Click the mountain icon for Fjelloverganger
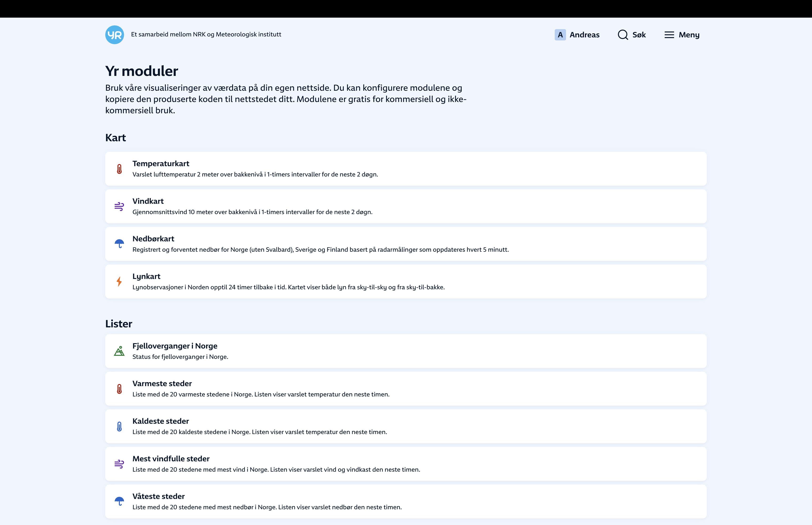 [x=119, y=351]
